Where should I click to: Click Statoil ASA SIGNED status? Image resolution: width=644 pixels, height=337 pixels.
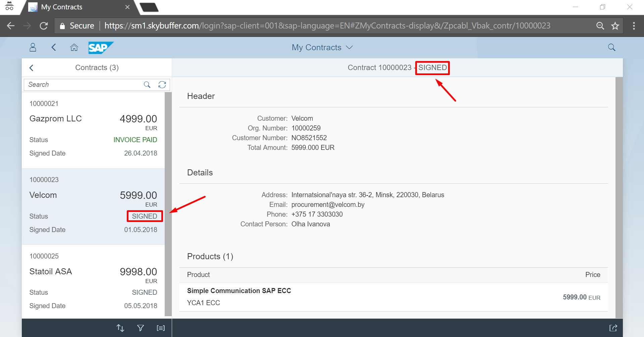145,292
